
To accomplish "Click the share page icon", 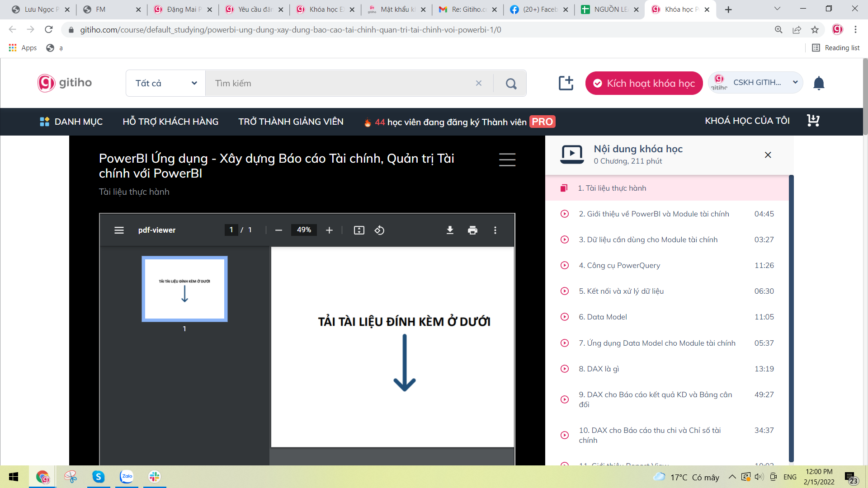I will [x=797, y=30].
